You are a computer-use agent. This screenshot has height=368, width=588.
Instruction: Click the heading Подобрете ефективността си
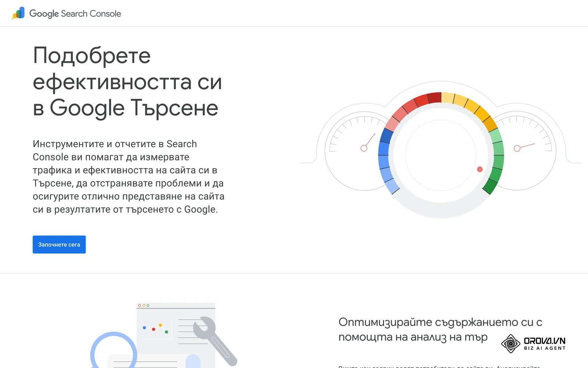coord(127,82)
